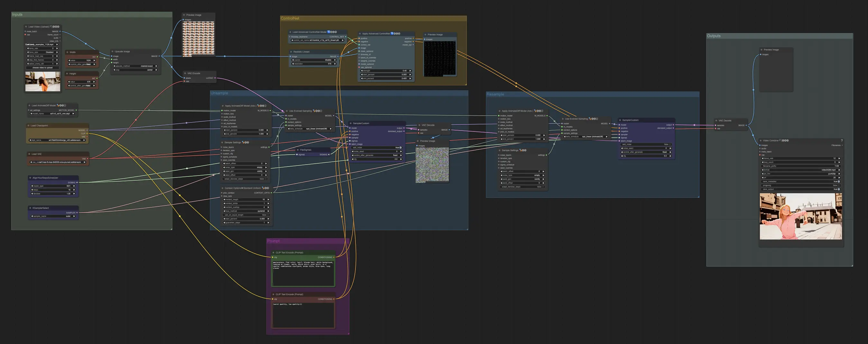
Task: Collapse the Load AnimateDiff Model node dot
Action: tap(29, 105)
